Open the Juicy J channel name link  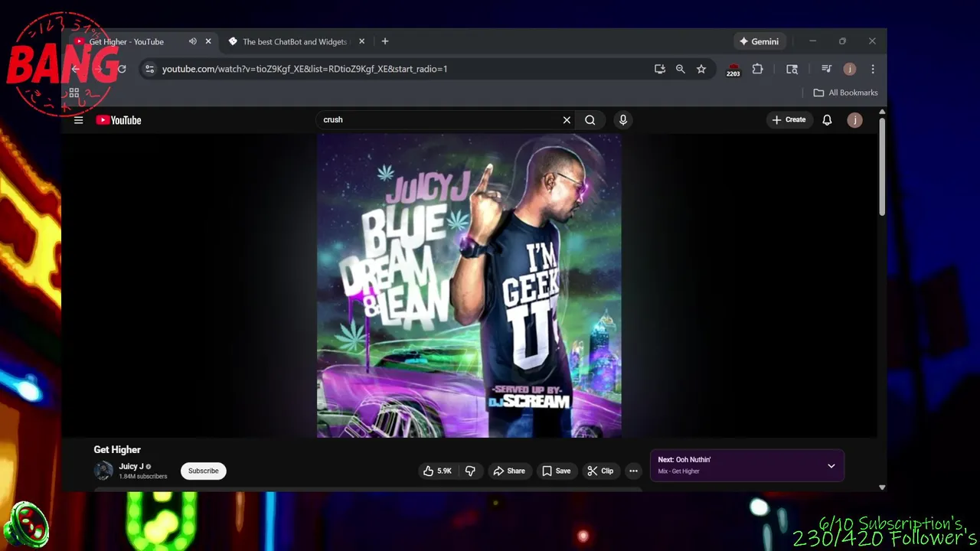click(131, 466)
